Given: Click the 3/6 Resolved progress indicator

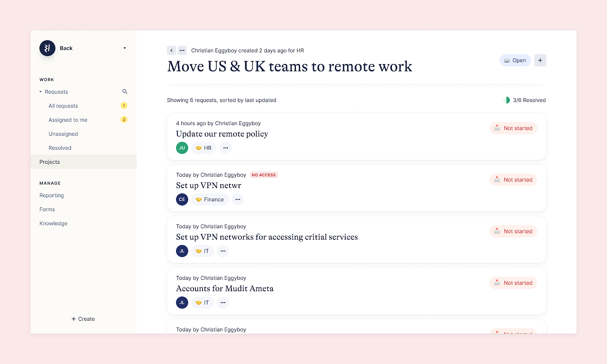Looking at the screenshot, I should [525, 100].
